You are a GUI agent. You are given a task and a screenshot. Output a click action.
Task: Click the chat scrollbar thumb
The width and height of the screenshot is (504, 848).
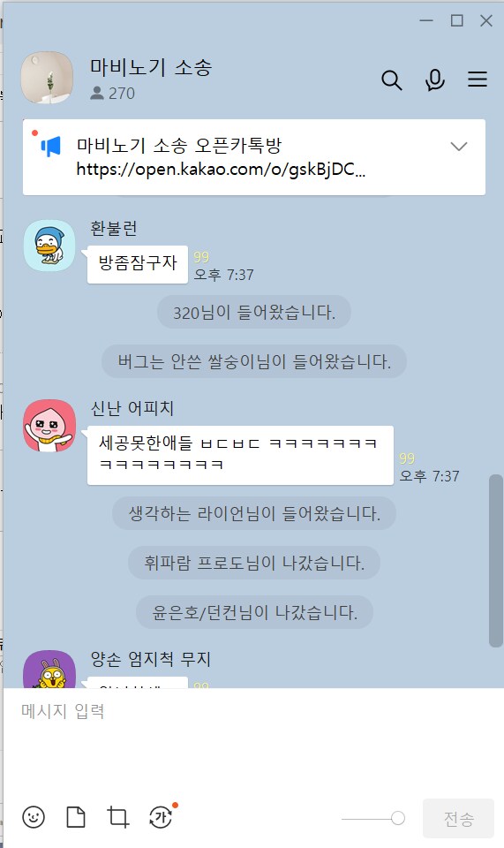[x=495, y=561]
